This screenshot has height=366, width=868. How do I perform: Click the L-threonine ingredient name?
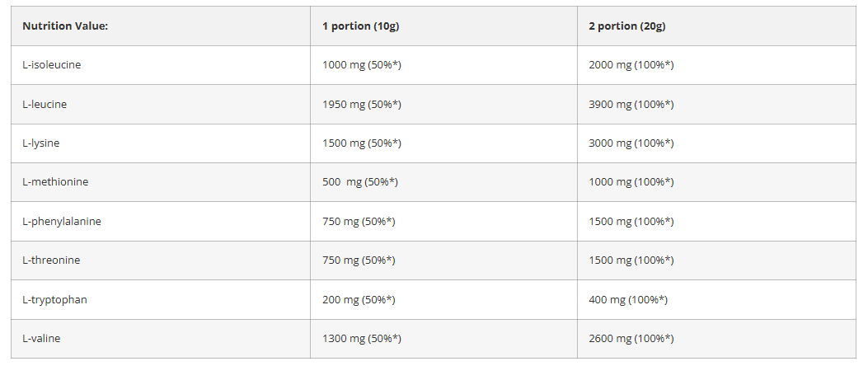point(51,260)
